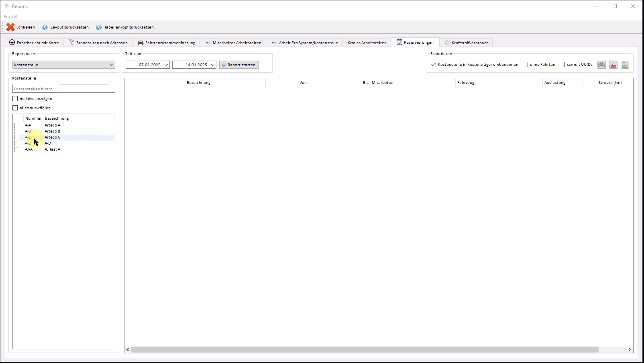This screenshot has height=363, width=644.
Task: Click the print export icon
Action: tap(601, 65)
